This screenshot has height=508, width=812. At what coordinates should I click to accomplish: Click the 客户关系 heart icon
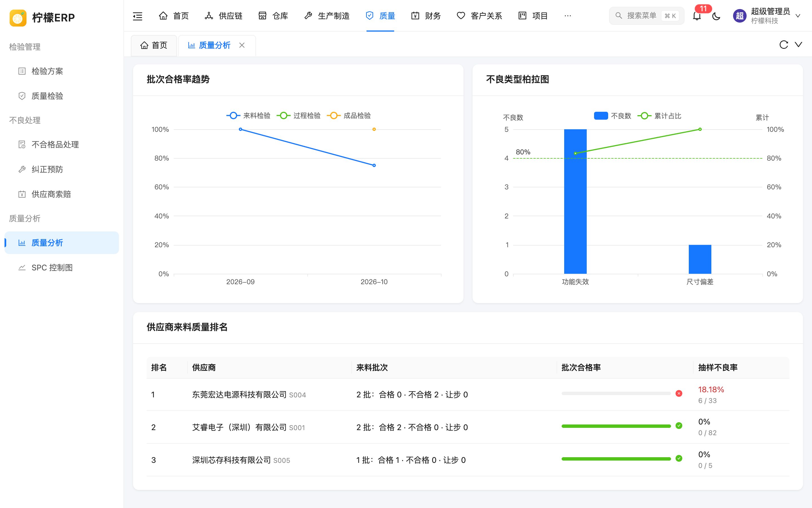pyautogui.click(x=461, y=16)
